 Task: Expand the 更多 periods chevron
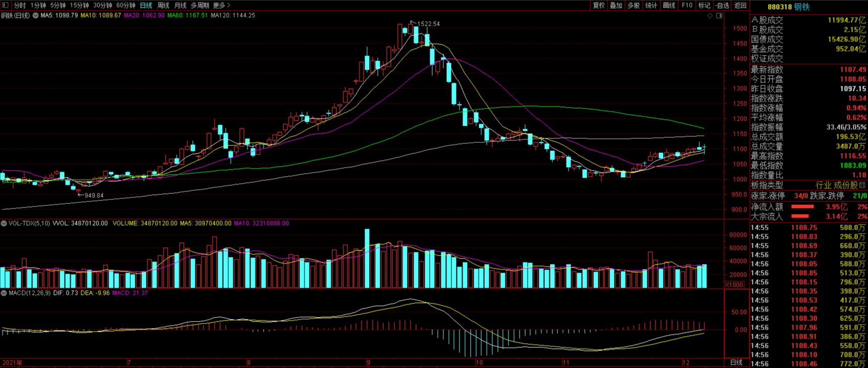tap(228, 5)
